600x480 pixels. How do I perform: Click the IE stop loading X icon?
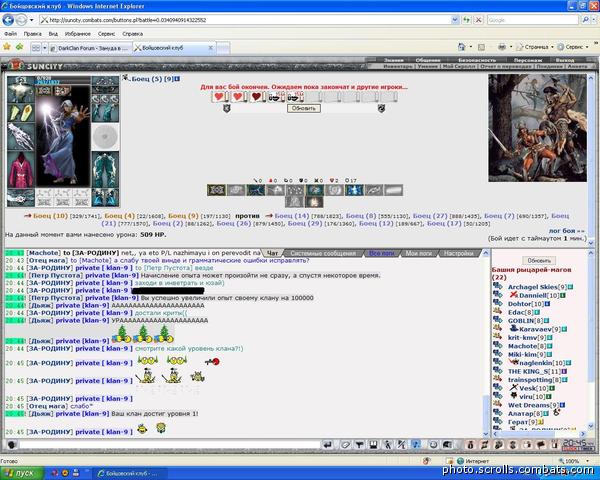pos(478,20)
